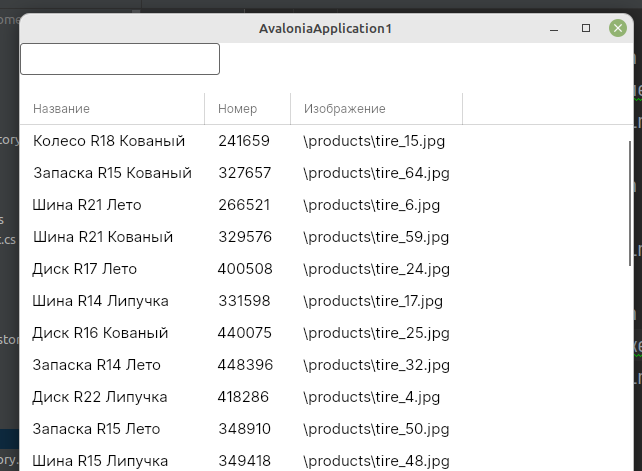Click the \products\tire_17.jpg cell
The height and width of the screenshot is (471, 642).
(376, 301)
